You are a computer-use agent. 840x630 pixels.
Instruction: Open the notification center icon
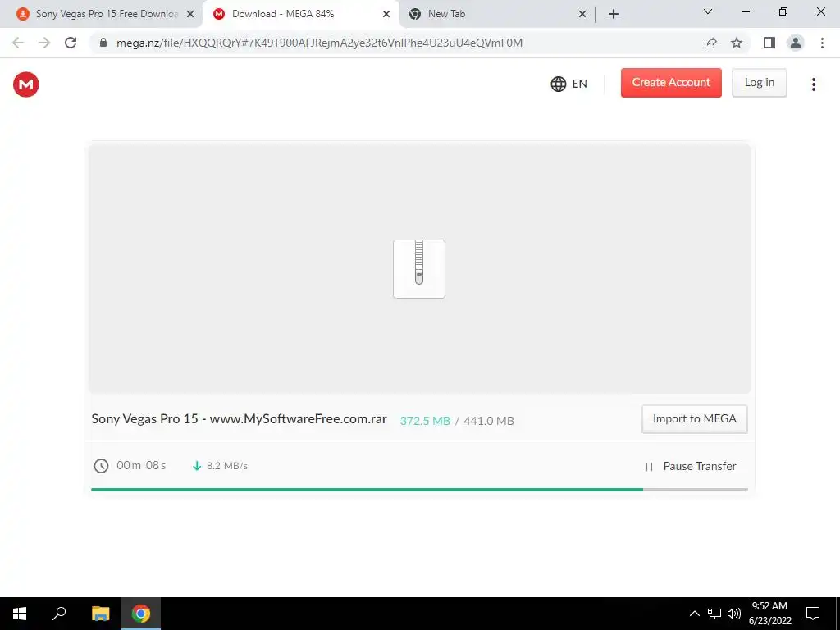(x=813, y=614)
